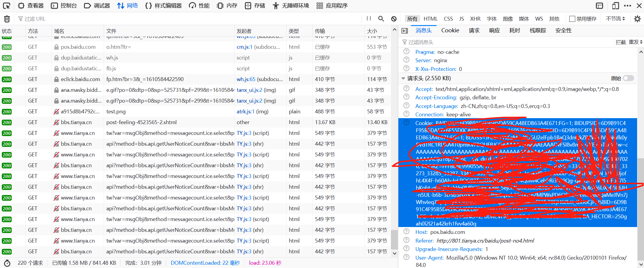This screenshot has height=268, width=644.
Task: Switch to the 性能 performance tab
Action: pos(199,6)
